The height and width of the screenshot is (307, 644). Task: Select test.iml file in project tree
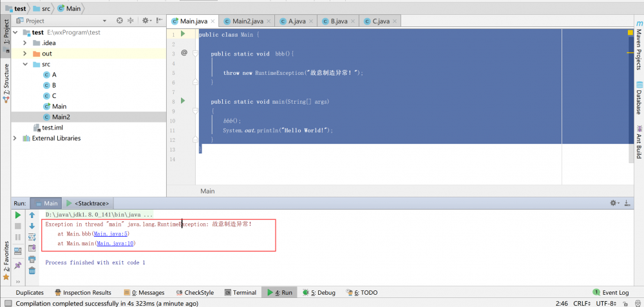pyautogui.click(x=49, y=128)
